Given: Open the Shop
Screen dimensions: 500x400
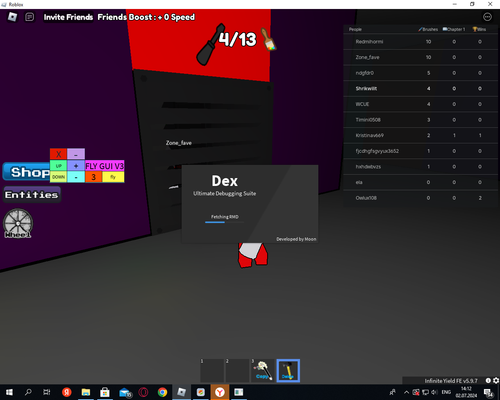Looking at the screenshot, I should tap(27, 172).
